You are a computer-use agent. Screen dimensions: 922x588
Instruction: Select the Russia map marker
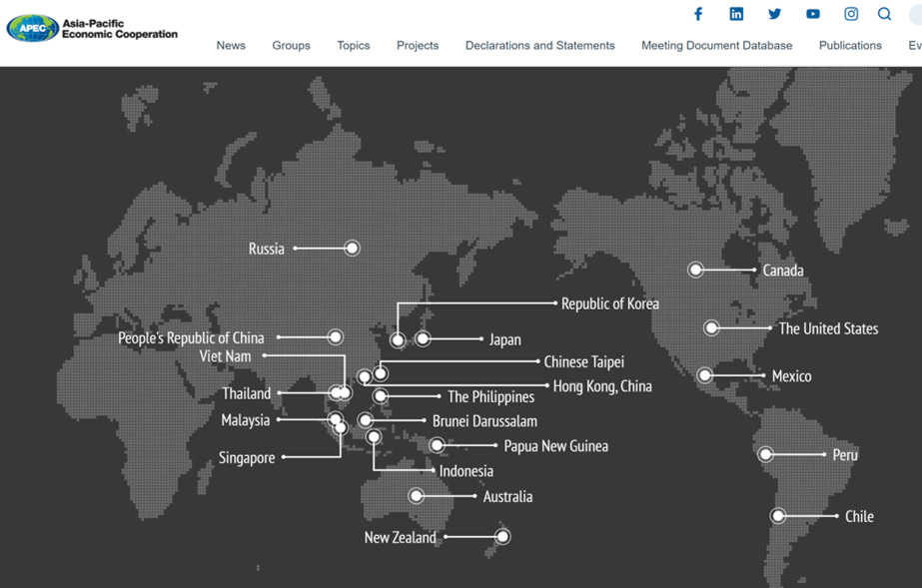point(352,249)
